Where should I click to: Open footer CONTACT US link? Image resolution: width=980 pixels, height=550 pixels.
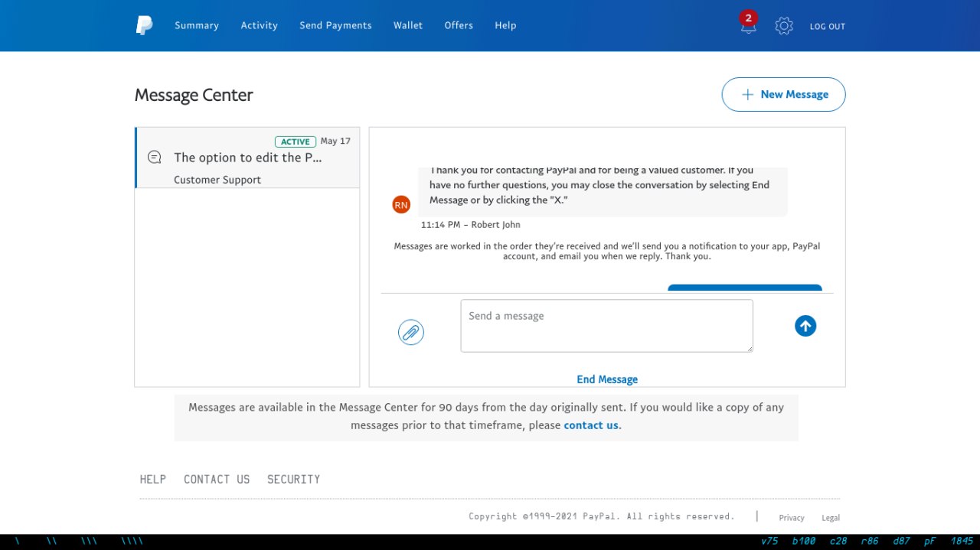(217, 479)
